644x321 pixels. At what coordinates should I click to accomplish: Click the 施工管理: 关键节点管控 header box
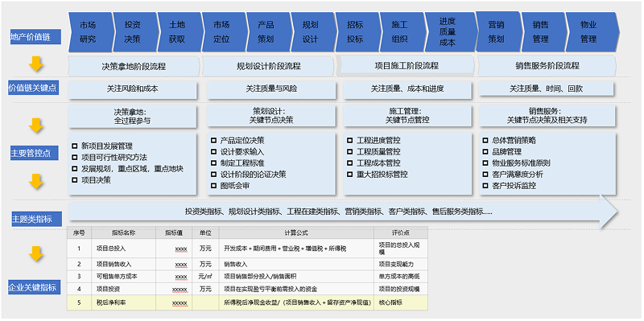click(x=407, y=116)
